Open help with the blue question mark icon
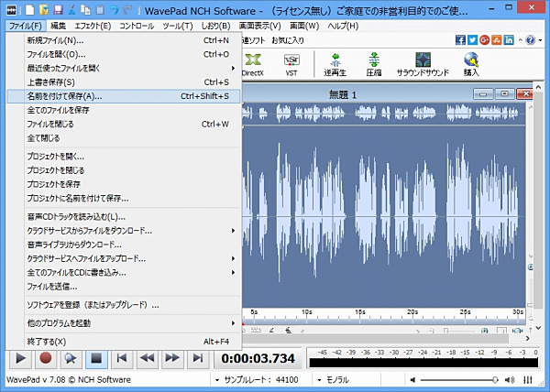This screenshot has width=550, height=392. [x=531, y=40]
